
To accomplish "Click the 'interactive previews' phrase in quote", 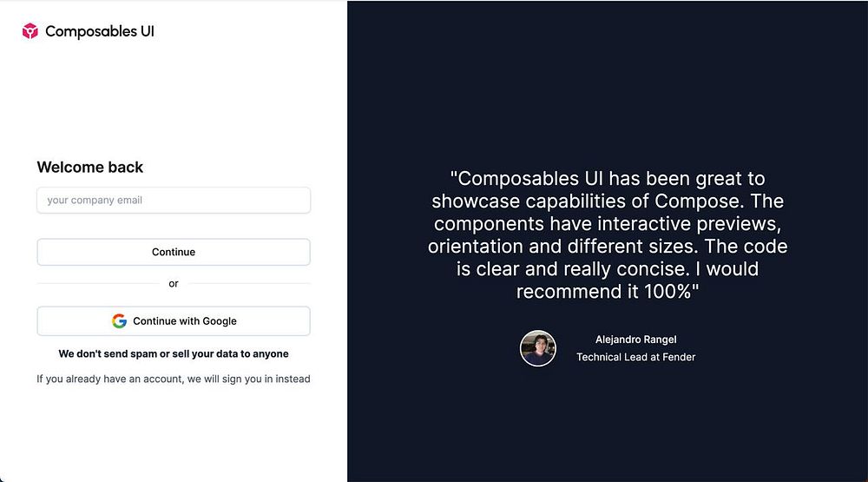I will click(x=688, y=224).
